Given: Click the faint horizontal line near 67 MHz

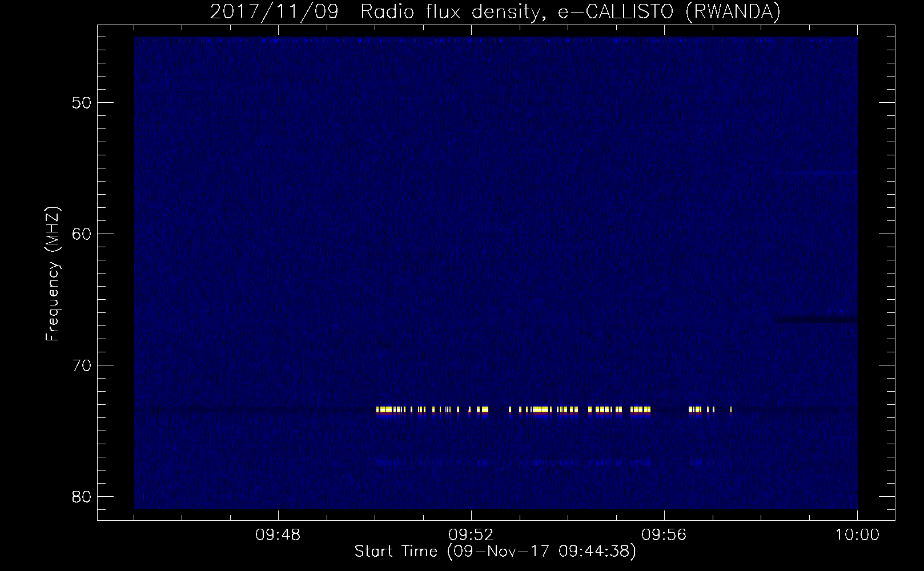Looking at the screenshot, I should 815,319.
